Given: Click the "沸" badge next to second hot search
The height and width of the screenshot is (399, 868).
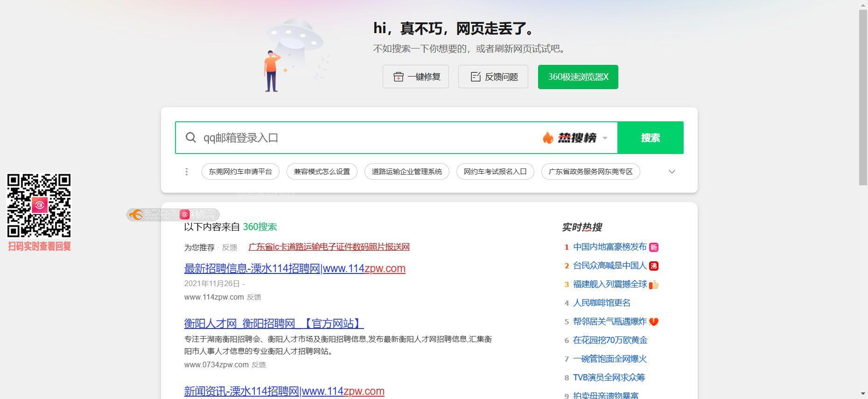Looking at the screenshot, I should pyautogui.click(x=654, y=266).
